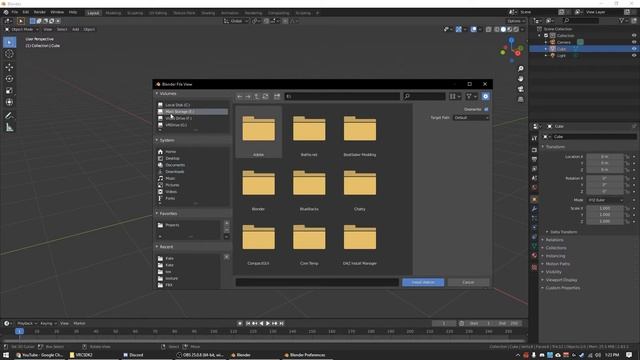The width and height of the screenshot is (640, 360).
Task: Go to parent directory in file browser
Action: pos(257,96)
